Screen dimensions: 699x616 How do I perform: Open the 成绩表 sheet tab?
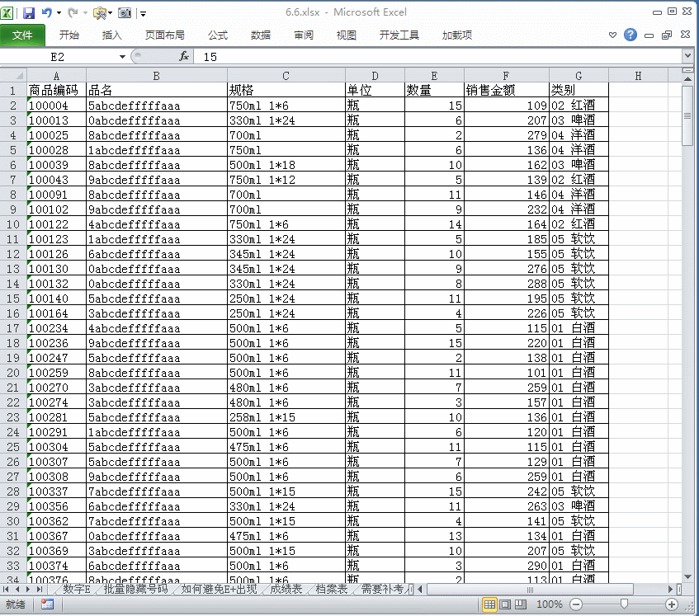[286, 590]
